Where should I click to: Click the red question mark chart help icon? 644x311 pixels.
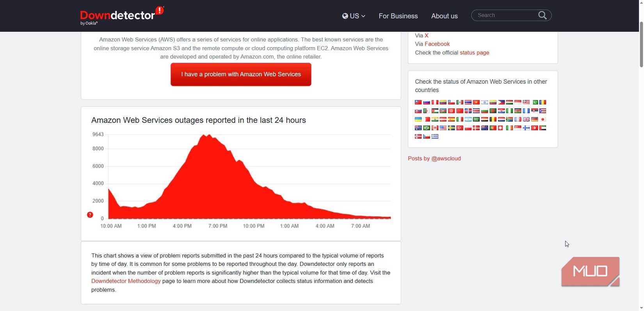[90, 215]
